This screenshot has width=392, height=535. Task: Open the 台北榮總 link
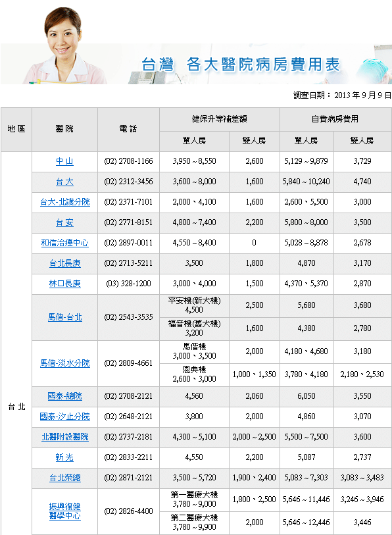pyautogui.click(x=65, y=478)
